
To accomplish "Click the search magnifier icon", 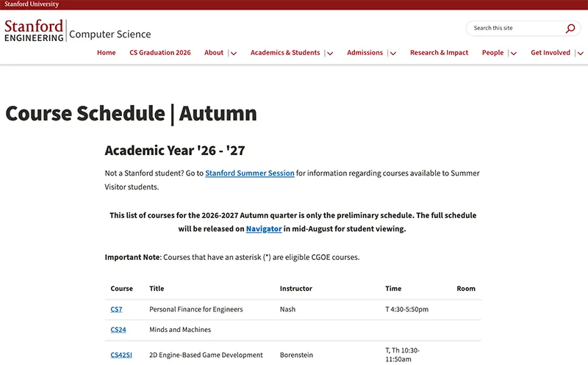I will point(570,29).
